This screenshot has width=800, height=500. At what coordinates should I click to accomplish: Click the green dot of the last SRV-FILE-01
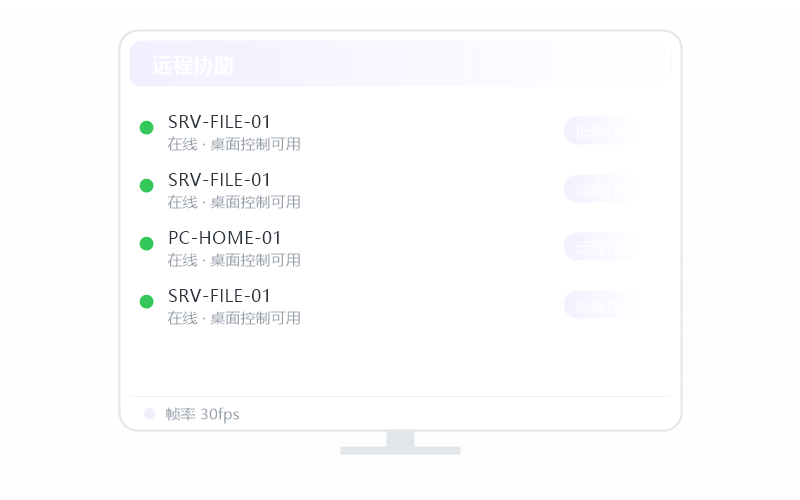pos(146,302)
